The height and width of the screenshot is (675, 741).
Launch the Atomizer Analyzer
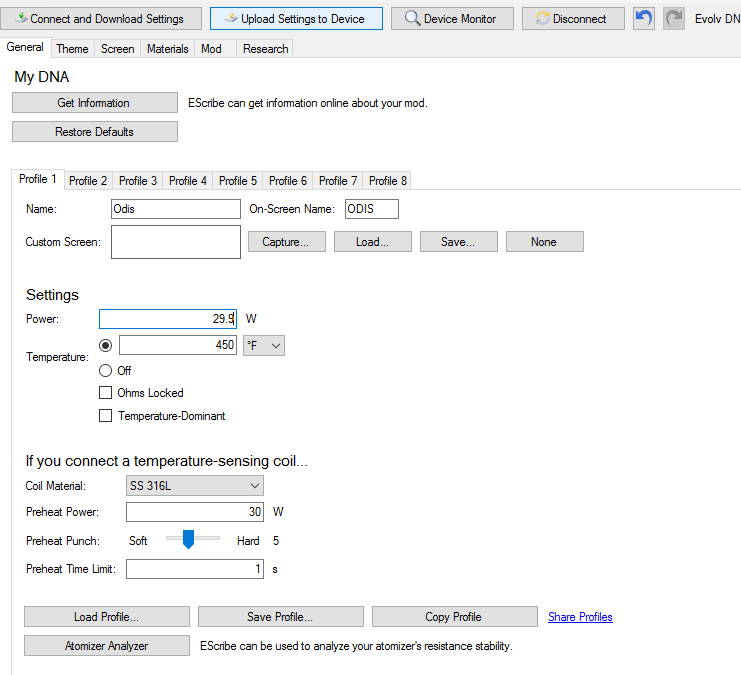click(106, 646)
